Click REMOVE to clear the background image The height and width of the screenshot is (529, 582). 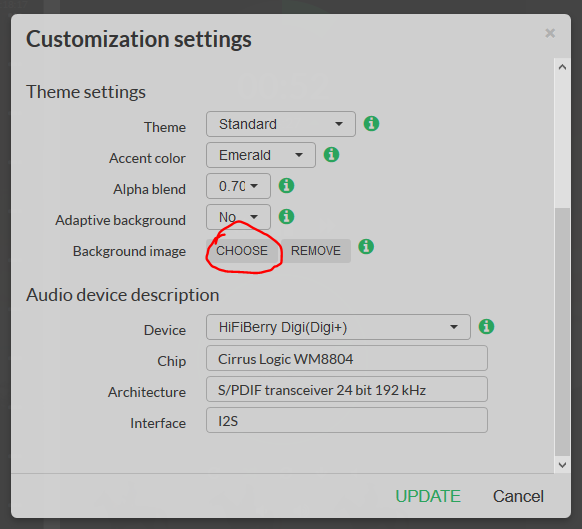(316, 251)
